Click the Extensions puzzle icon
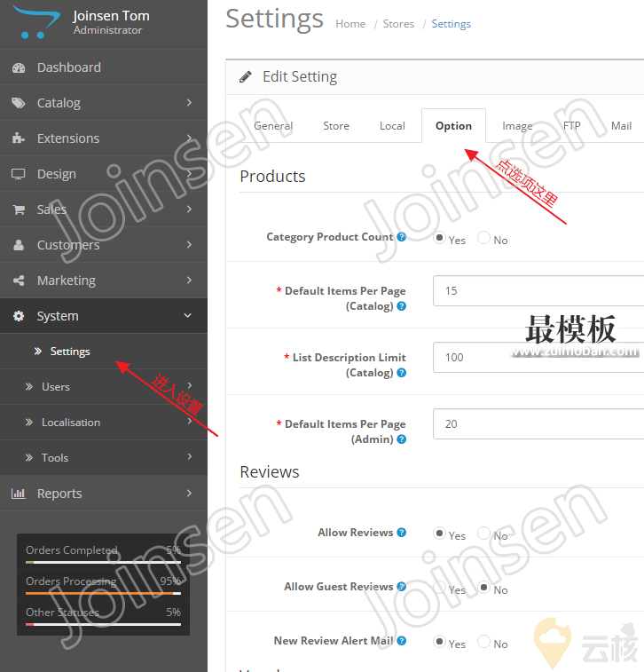The image size is (644, 672). (18, 138)
